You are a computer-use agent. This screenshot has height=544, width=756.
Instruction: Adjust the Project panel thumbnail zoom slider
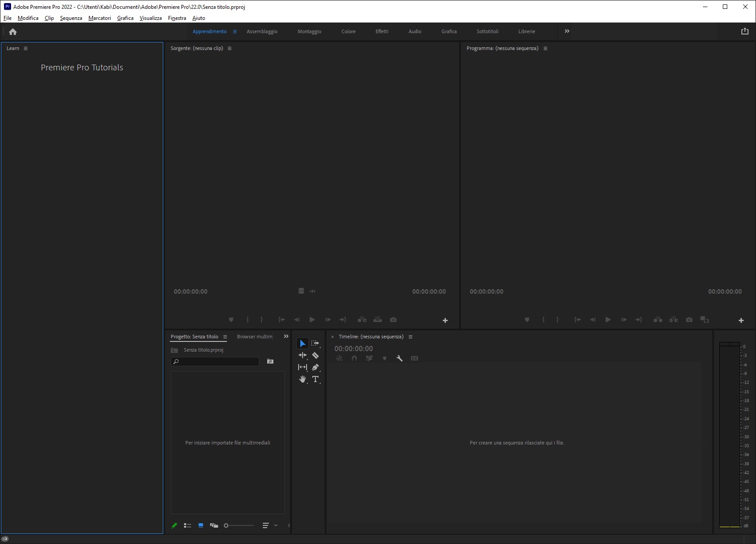[x=239, y=525]
